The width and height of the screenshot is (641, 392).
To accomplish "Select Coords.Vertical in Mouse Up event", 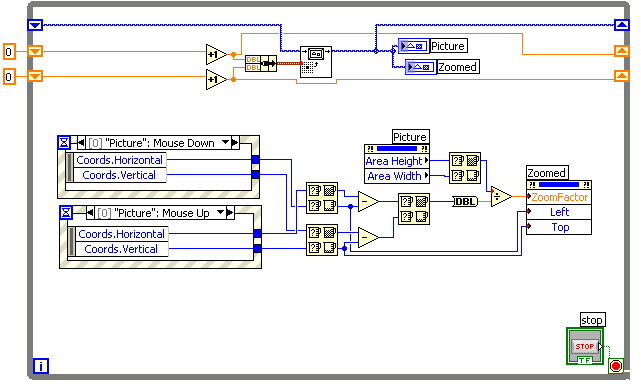I will (x=121, y=249).
